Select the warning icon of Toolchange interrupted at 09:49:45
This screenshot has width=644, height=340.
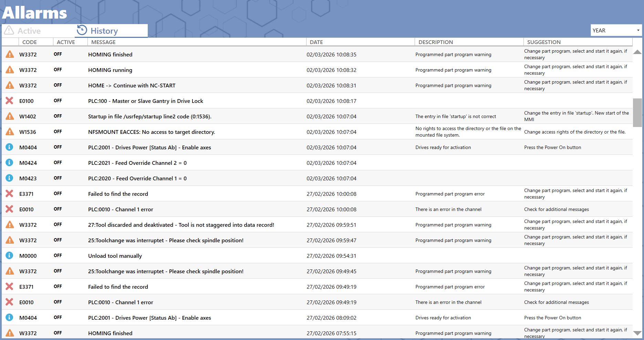coord(10,271)
